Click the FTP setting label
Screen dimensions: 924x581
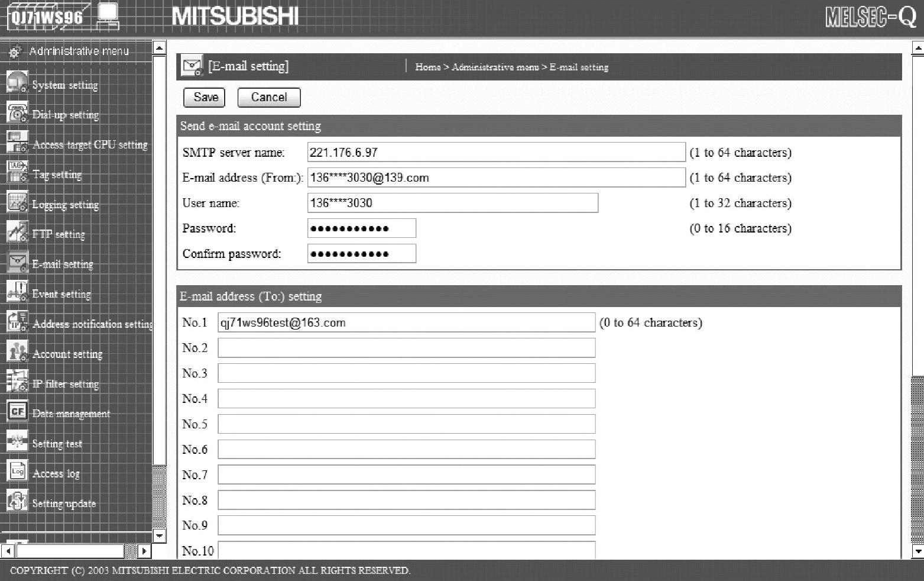coord(59,234)
